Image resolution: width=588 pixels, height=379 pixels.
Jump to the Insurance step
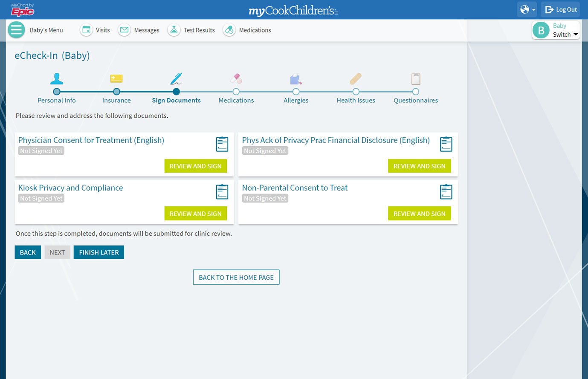pyautogui.click(x=116, y=92)
